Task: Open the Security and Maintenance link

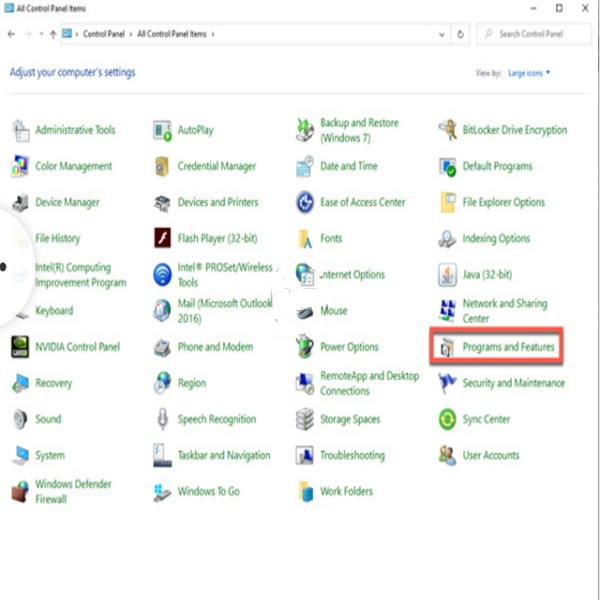Action: 514,383
